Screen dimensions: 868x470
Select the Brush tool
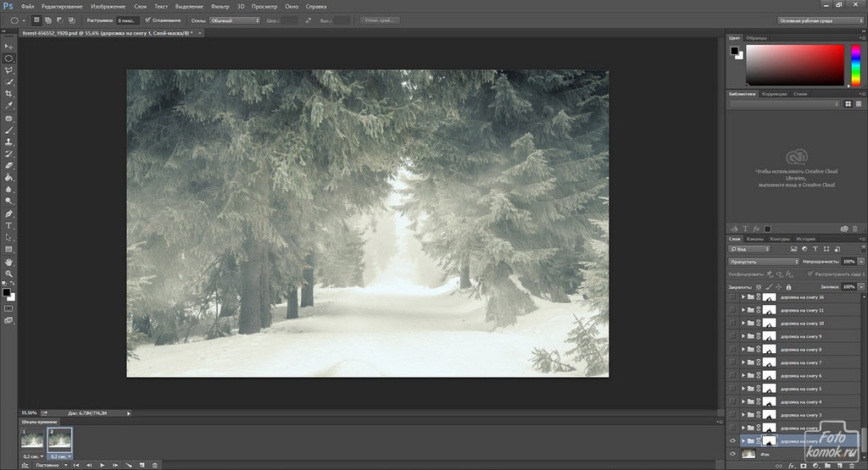[8, 130]
